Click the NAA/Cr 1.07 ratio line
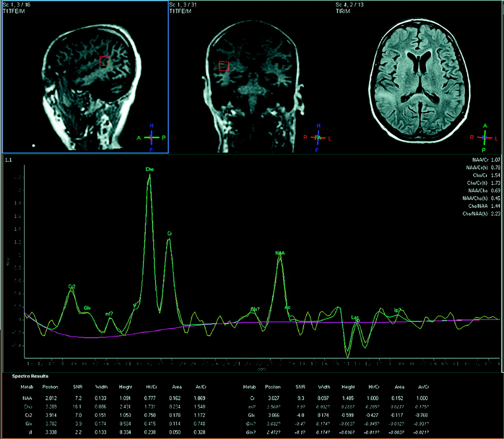This screenshot has width=504, height=439. (486, 160)
